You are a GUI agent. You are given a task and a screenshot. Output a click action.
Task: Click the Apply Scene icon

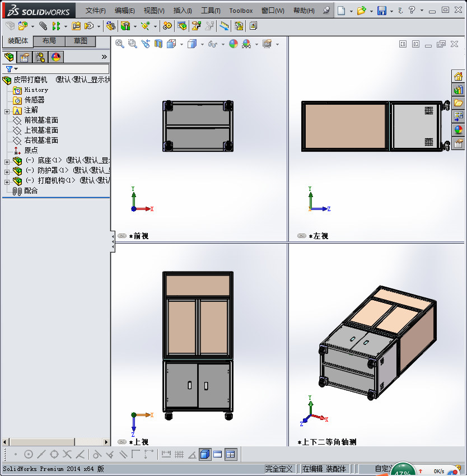coord(246,44)
